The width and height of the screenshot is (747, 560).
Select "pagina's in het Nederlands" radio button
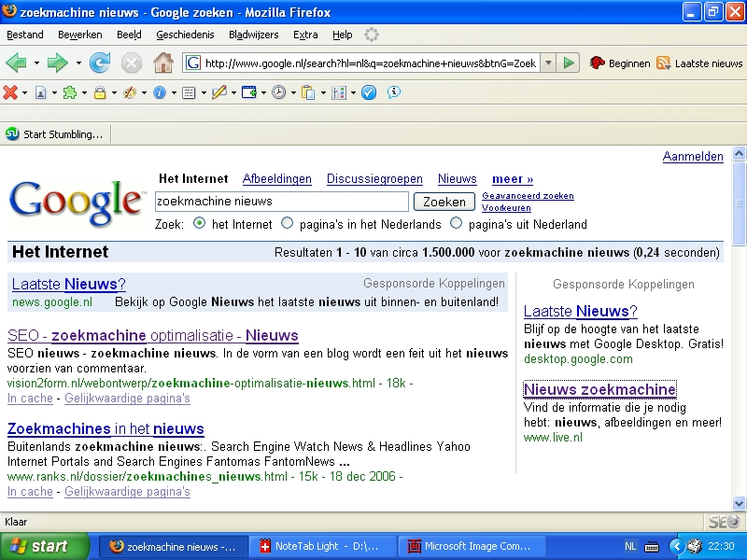[x=288, y=223]
